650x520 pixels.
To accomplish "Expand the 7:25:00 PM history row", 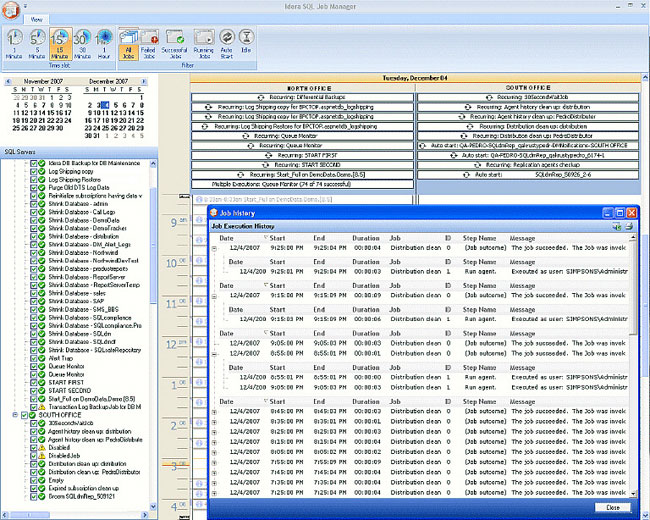I will click(214, 493).
